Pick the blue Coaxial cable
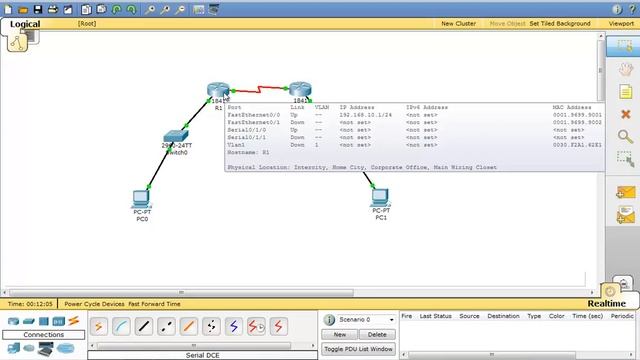The height and width of the screenshot is (360, 640). (233, 327)
